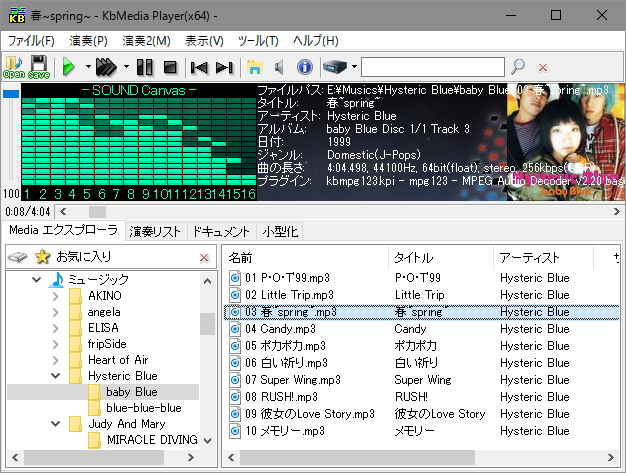Click the file list horizontal scroll right arrow
The width and height of the screenshot is (626, 473).
(610, 457)
